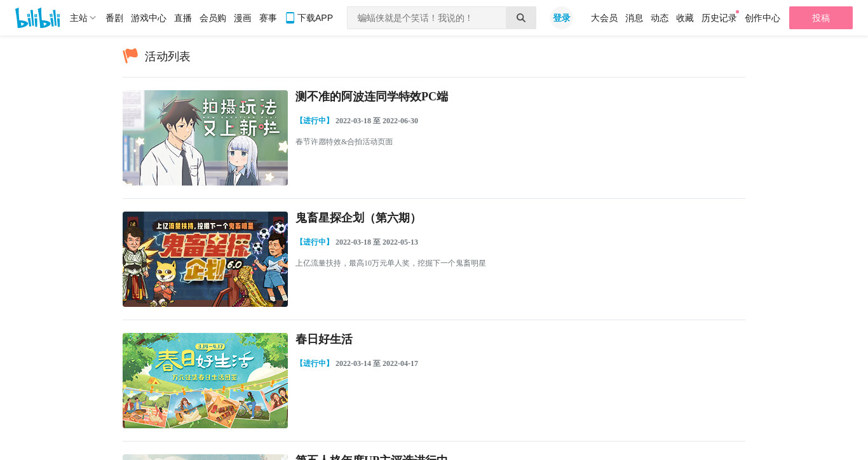Open 大会员 membership link
Screen dimensions: 868x460
pos(604,18)
